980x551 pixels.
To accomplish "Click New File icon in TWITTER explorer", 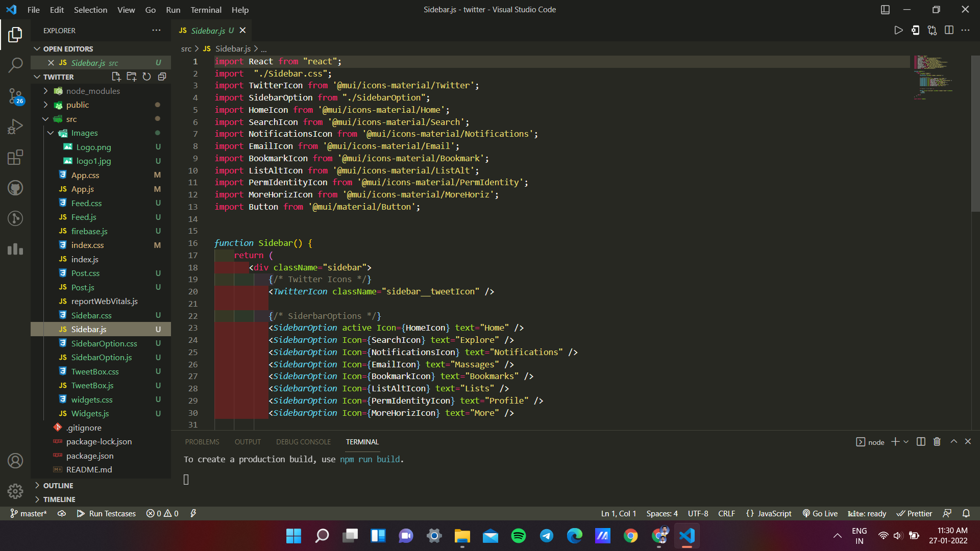I will point(116,77).
